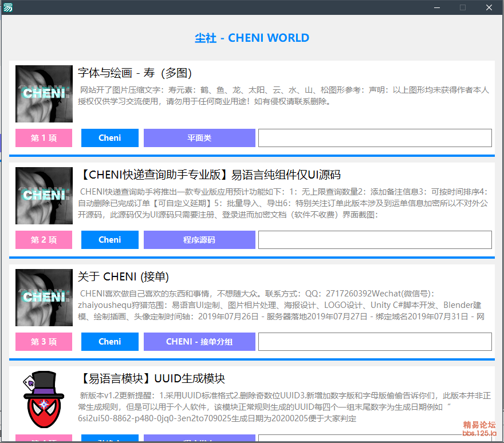Select the 平面类 category button
504x443 pixels.
[x=199, y=138]
